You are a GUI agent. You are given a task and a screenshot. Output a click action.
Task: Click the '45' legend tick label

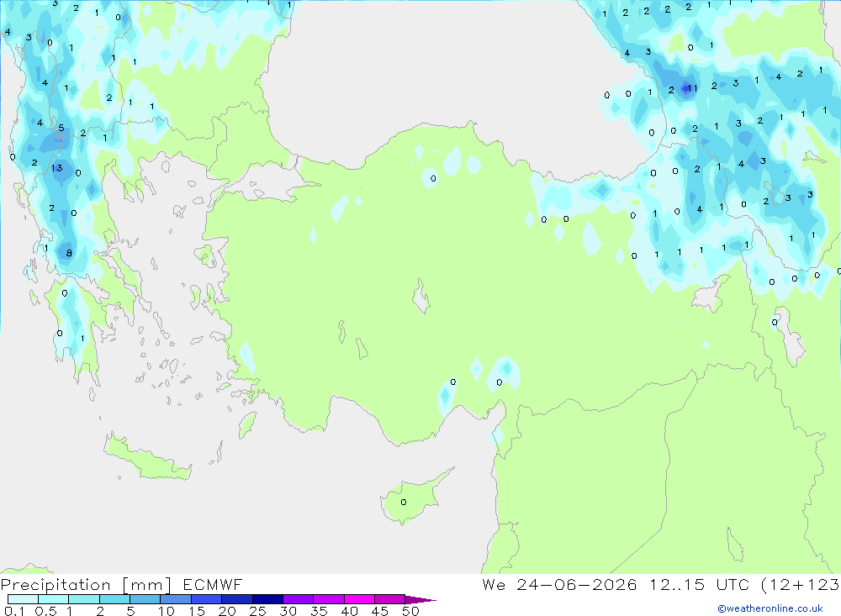[x=380, y=611]
